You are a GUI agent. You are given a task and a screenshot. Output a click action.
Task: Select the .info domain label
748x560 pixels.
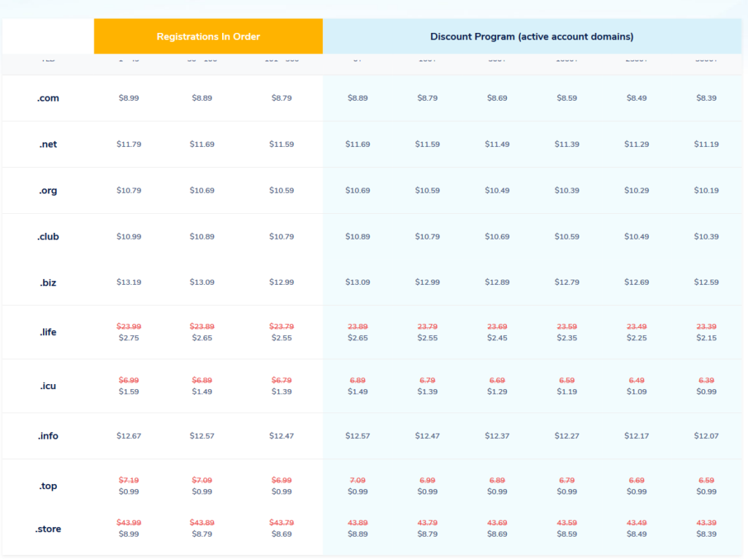pyautogui.click(x=48, y=436)
